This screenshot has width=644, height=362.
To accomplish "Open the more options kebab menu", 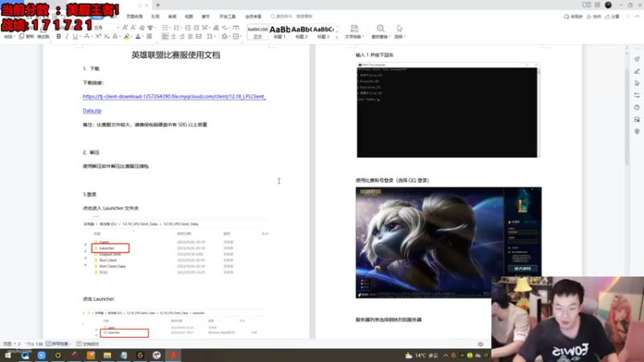I will click(x=628, y=17).
